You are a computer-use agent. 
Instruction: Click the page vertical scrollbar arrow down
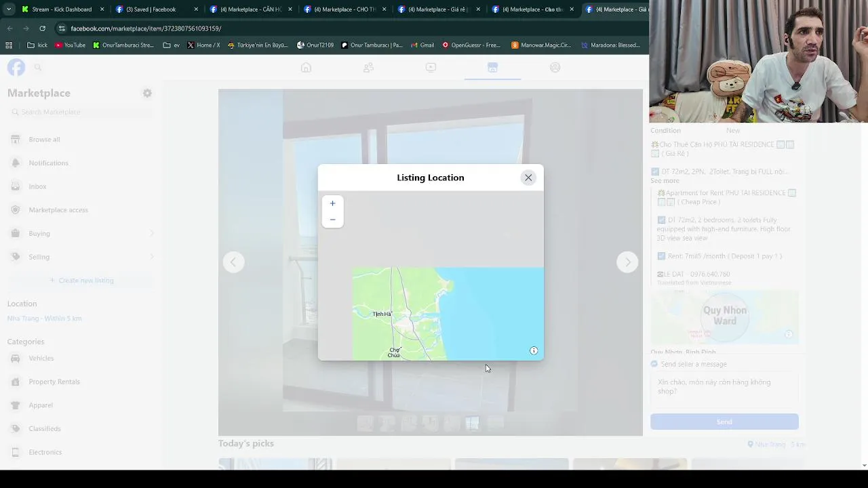click(864, 466)
